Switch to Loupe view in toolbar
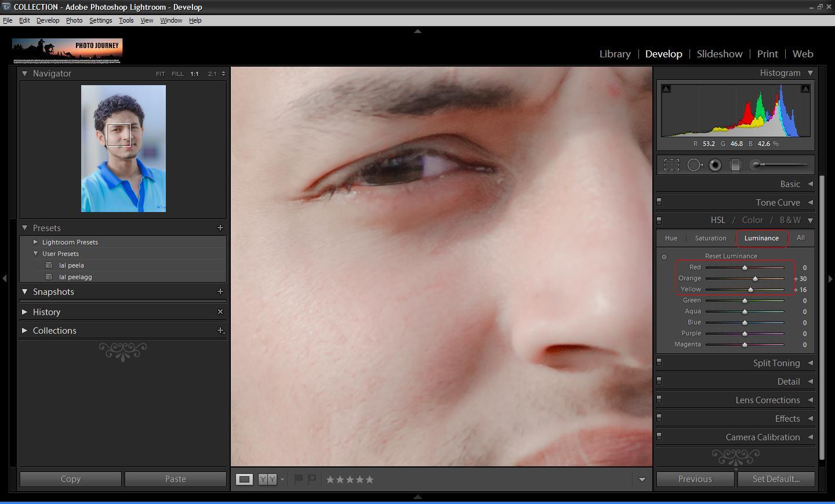The image size is (835, 504). click(x=243, y=479)
